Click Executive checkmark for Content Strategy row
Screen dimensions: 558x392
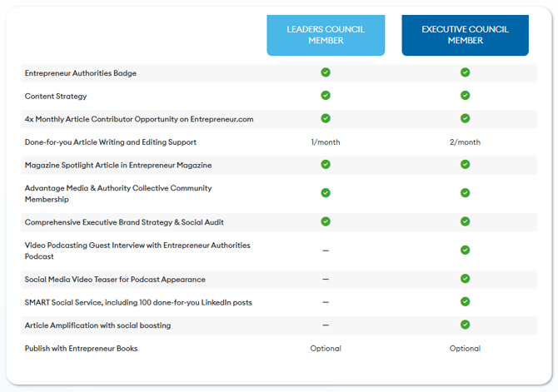point(465,96)
